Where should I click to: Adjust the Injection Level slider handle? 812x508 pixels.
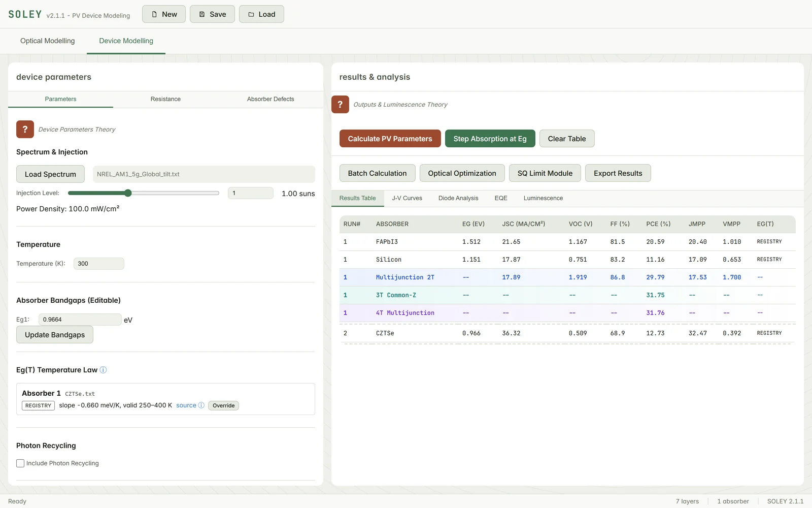[x=128, y=193]
